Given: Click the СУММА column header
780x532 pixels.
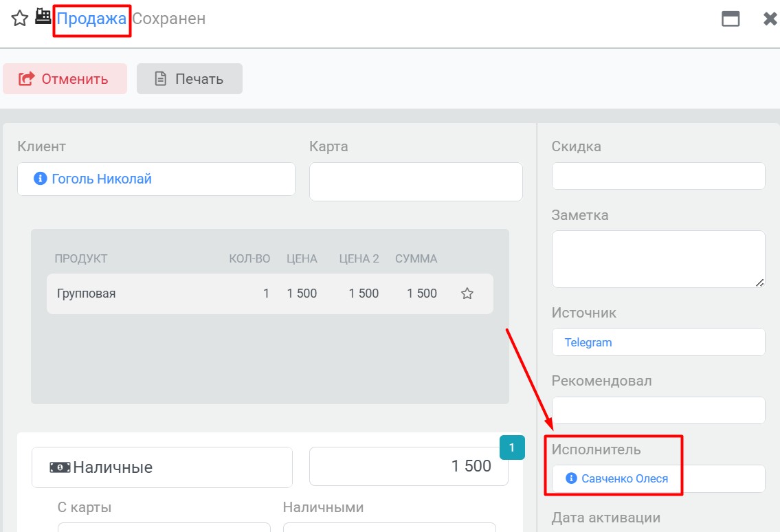Looking at the screenshot, I should click(x=416, y=259).
